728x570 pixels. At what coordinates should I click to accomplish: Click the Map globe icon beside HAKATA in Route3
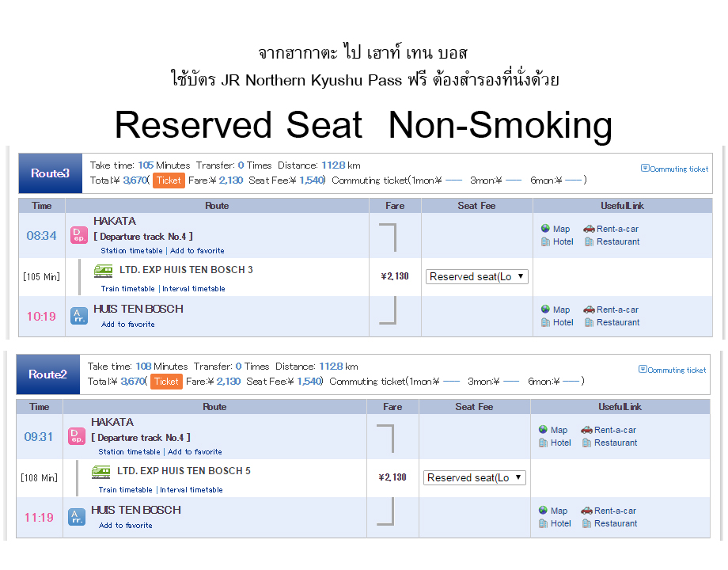[x=546, y=229]
